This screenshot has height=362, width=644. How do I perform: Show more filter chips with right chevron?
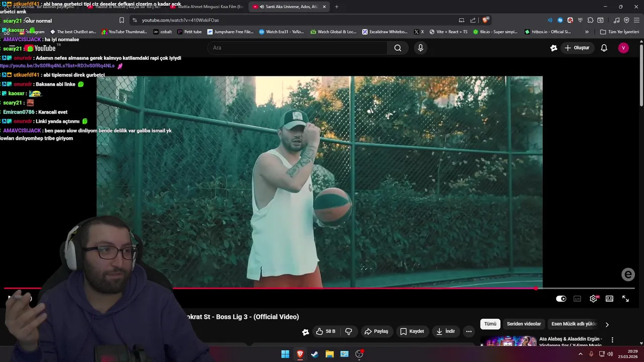[607, 324]
